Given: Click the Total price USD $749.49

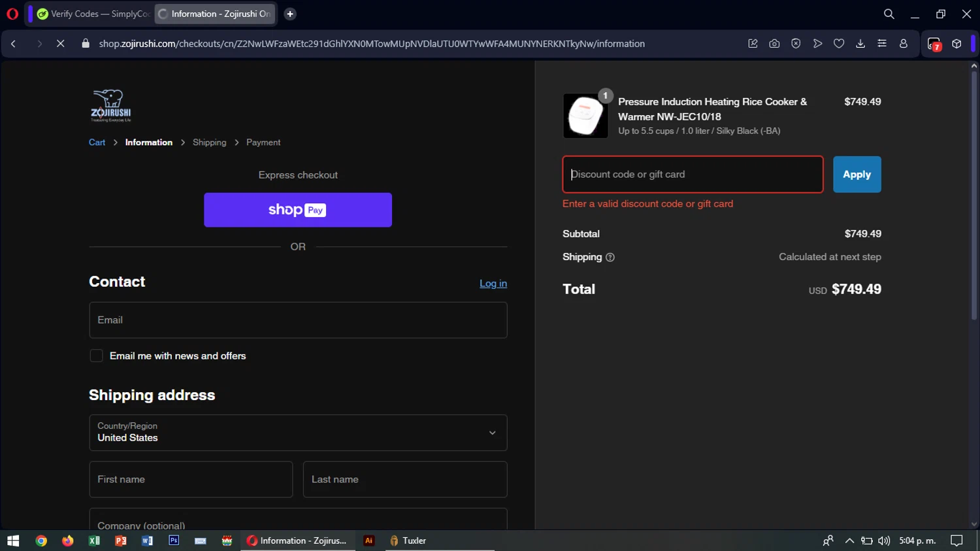Looking at the screenshot, I should coord(845,290).
